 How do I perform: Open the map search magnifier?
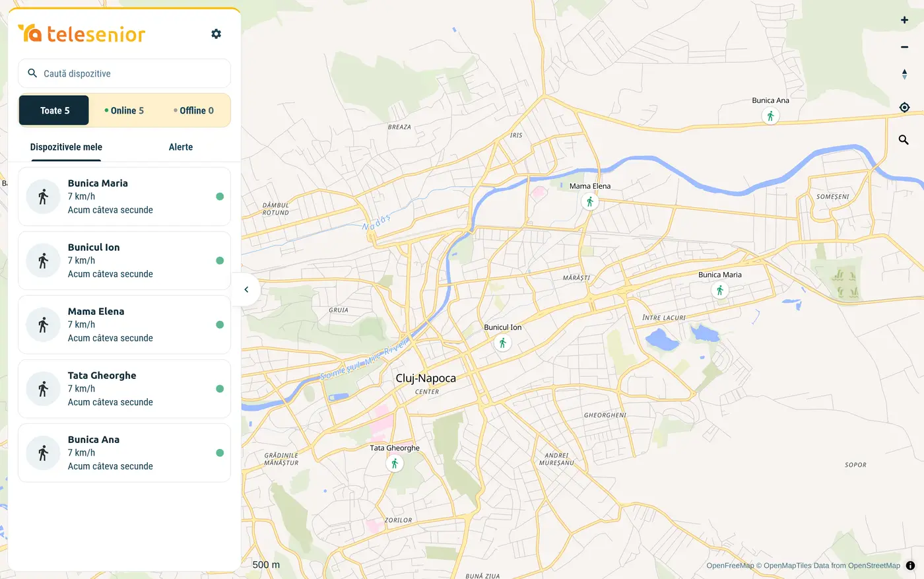[904, 140]
